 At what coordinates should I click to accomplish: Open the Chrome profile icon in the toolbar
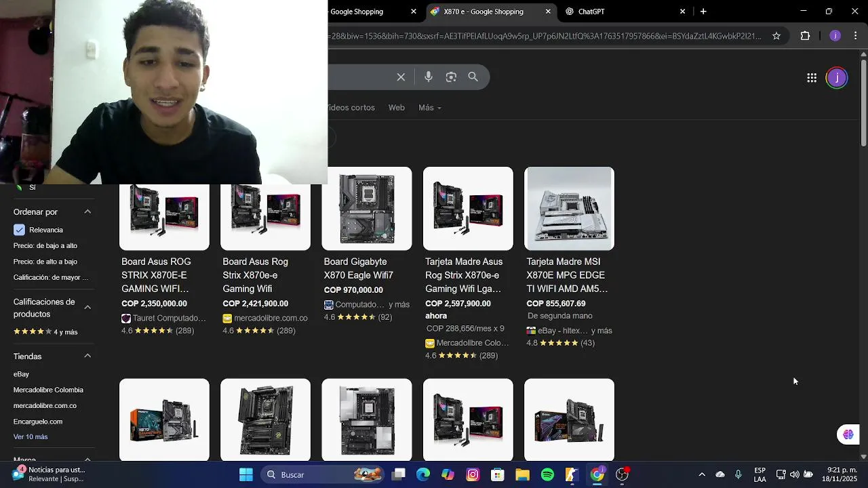pos(835,36)
